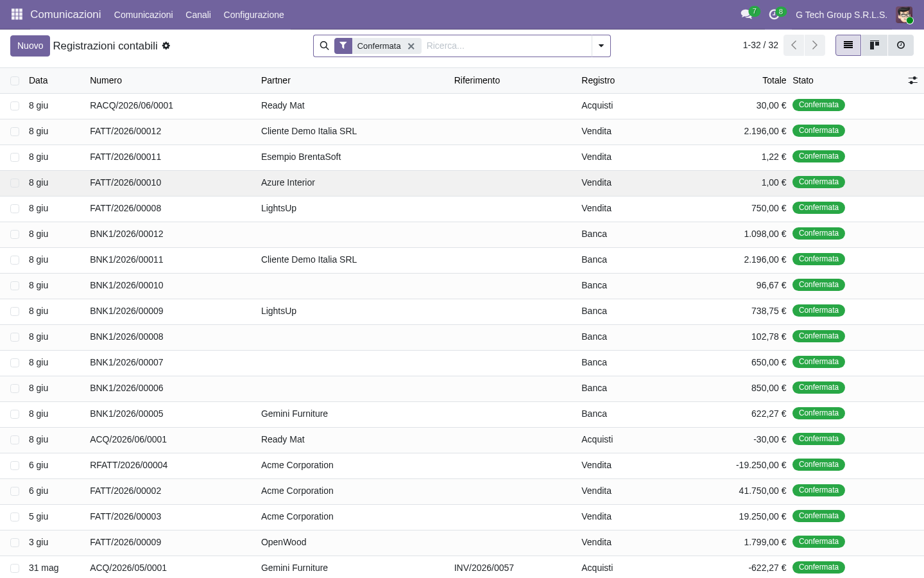Screen dimensions: 924x578
Task: Open the apps grid menu icon
Action: point(17,14)
